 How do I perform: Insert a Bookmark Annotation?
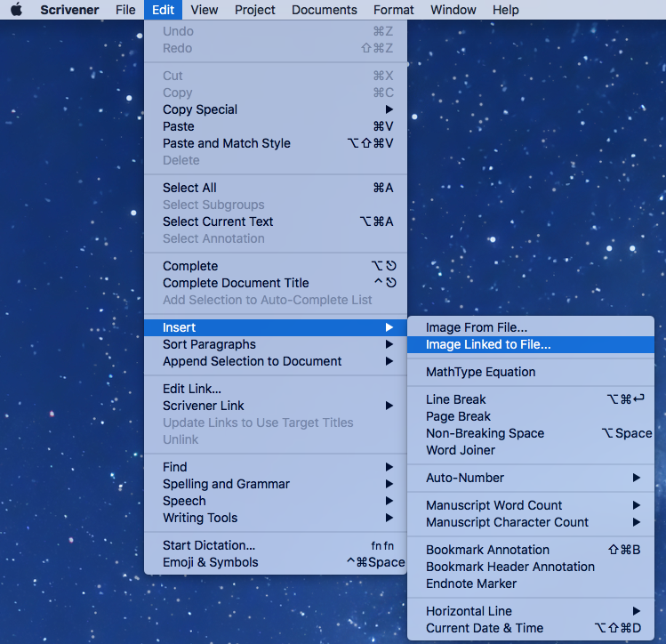[x=531, y=550]
